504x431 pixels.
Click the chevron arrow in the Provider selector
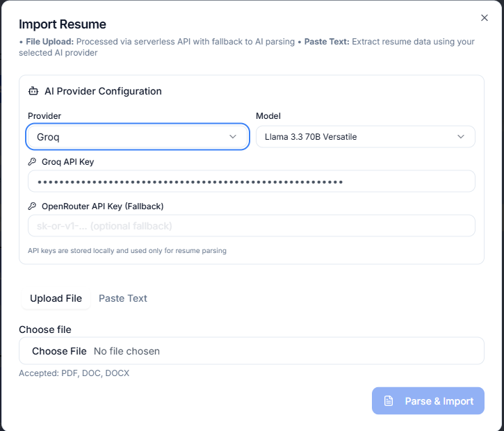pos(233,137)
